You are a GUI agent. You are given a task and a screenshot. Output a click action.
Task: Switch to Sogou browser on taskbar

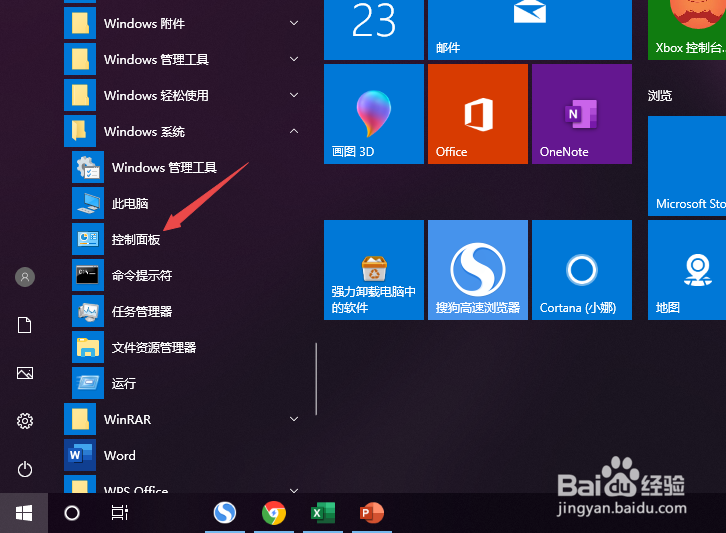(x=225, y=513)
